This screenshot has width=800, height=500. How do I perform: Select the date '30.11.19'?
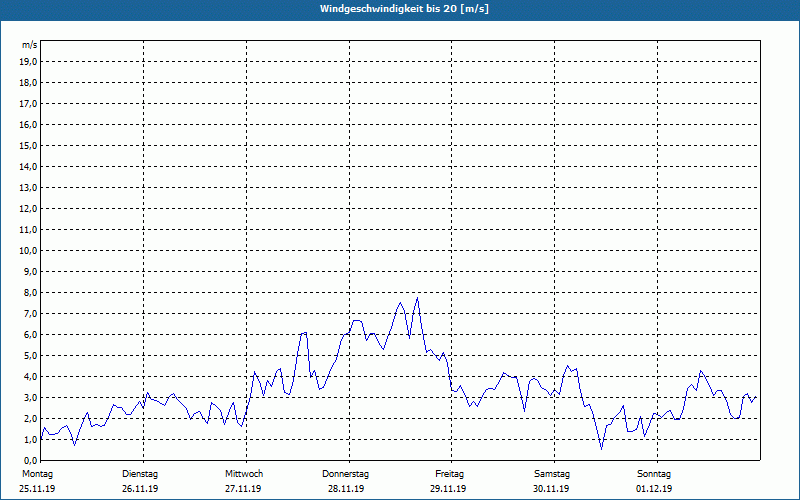click(551, 489)
